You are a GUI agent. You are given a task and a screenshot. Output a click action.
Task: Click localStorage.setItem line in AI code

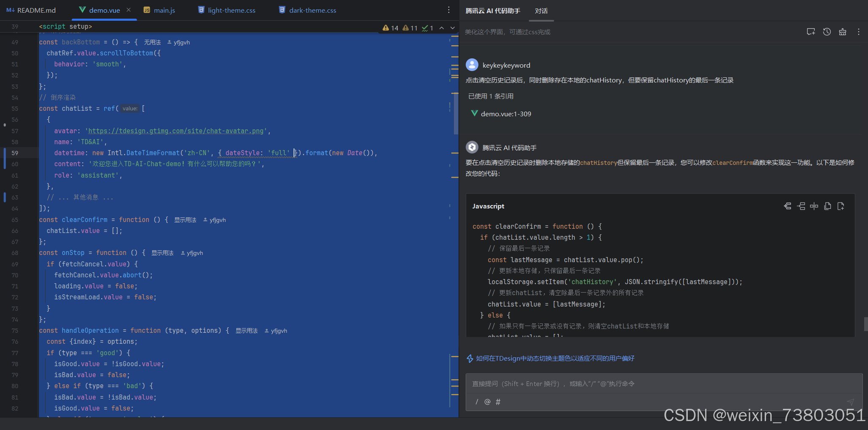[x=615, y=282]
